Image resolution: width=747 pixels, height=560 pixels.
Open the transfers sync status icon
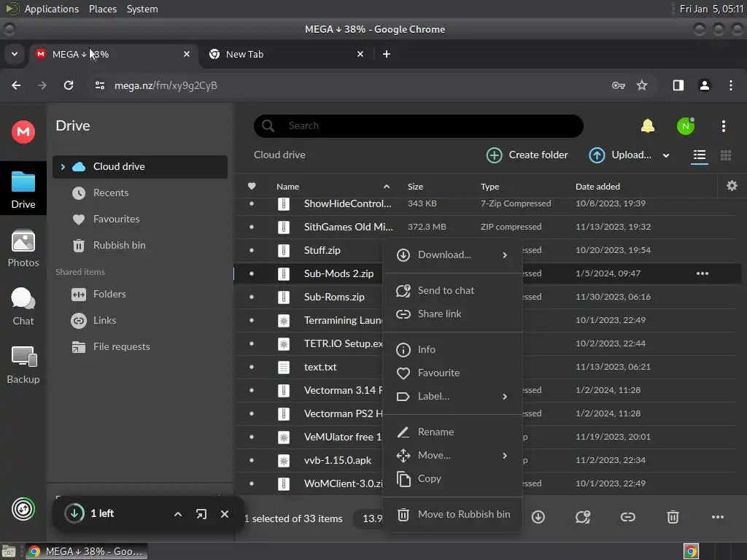[23, 509]
